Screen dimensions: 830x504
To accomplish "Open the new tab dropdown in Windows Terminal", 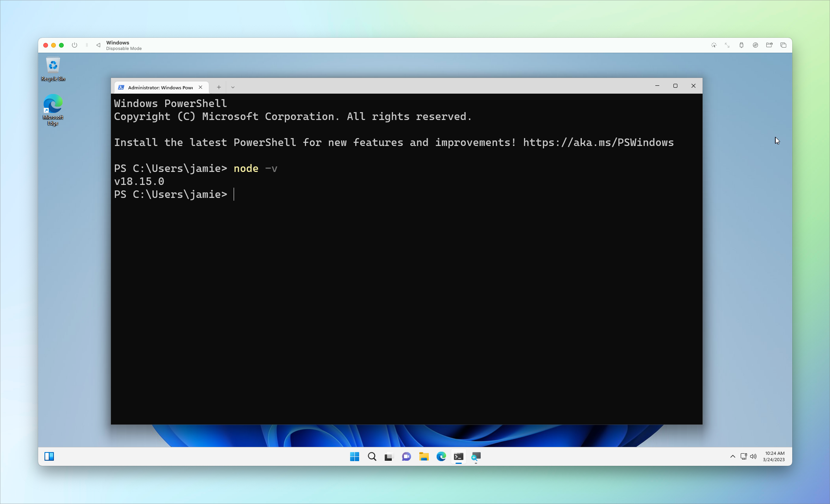I will pos(233,87).
